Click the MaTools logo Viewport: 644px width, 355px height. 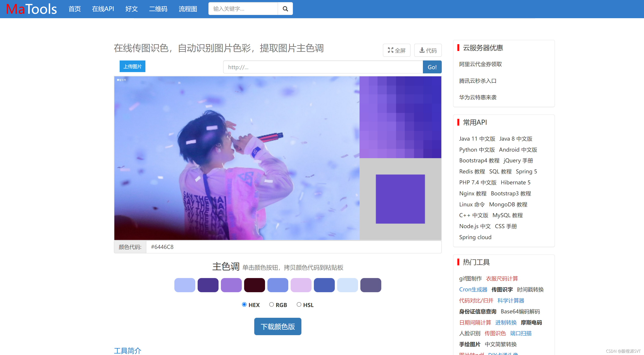tap(31, 9)
